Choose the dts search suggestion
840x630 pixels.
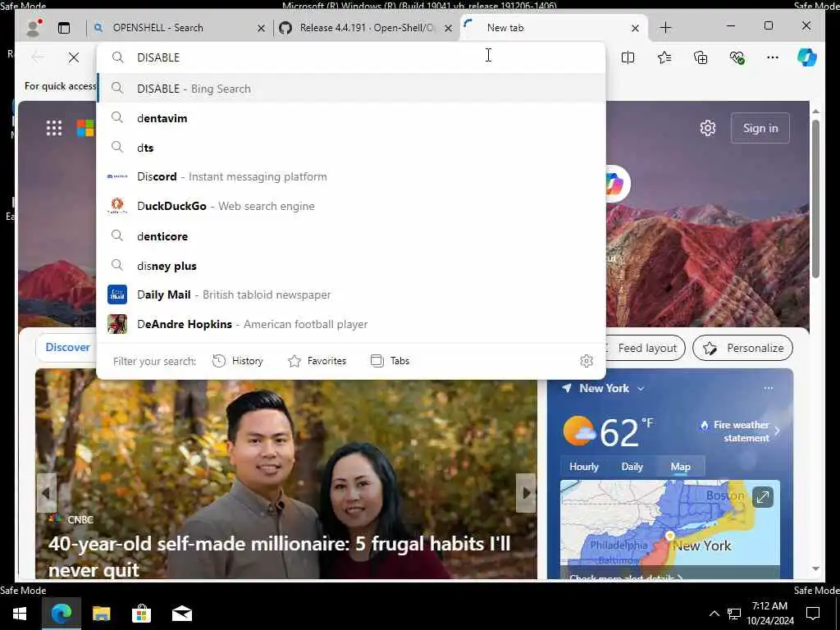[351, 148]
